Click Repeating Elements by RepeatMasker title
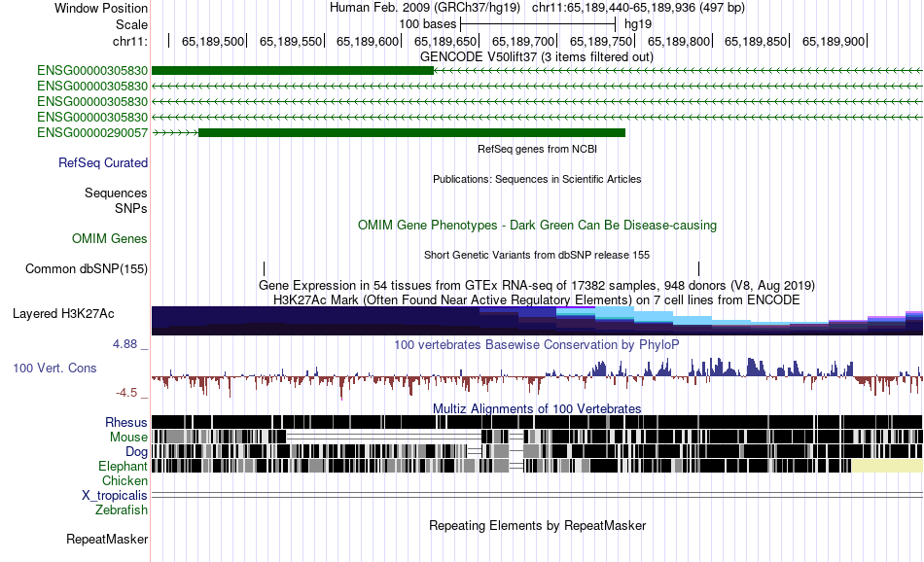The width and height of the screenshot is (924, 562). pyautogui.click(x=537, y=525)
